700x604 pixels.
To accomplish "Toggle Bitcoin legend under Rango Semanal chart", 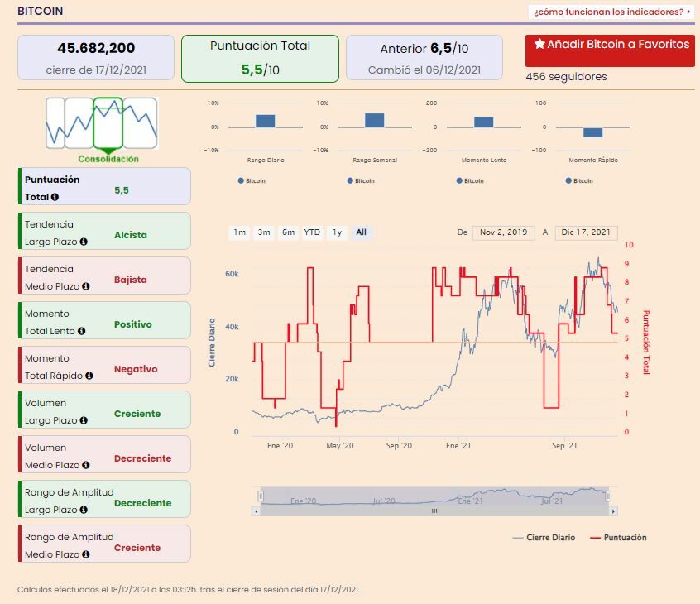I will coord(361,181).
